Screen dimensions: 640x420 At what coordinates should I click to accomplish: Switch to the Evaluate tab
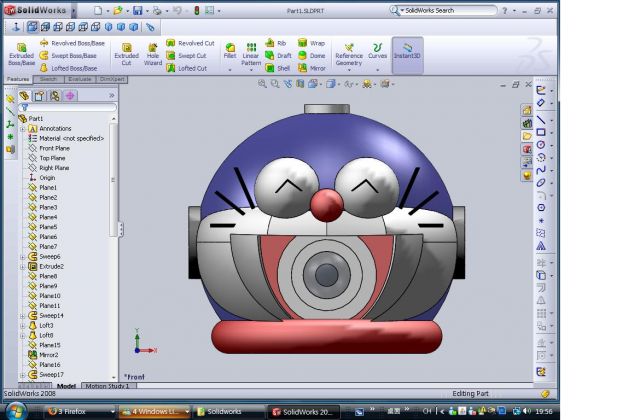(80, 79)
